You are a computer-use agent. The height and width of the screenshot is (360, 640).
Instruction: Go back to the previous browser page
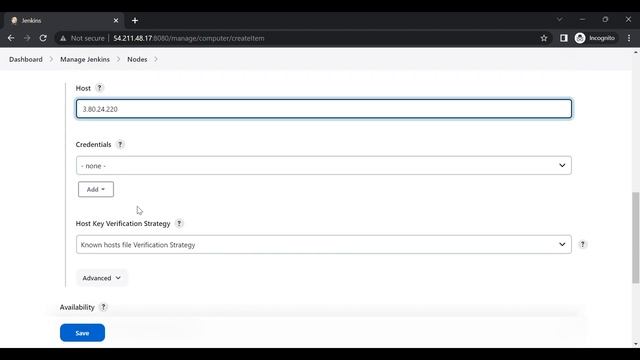(x=11, y=38)
